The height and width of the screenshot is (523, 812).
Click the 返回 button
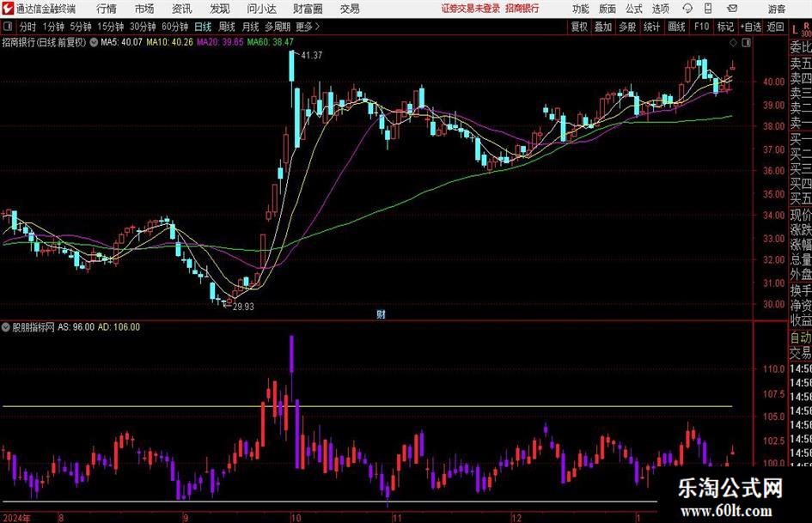(x=775, y=27)
